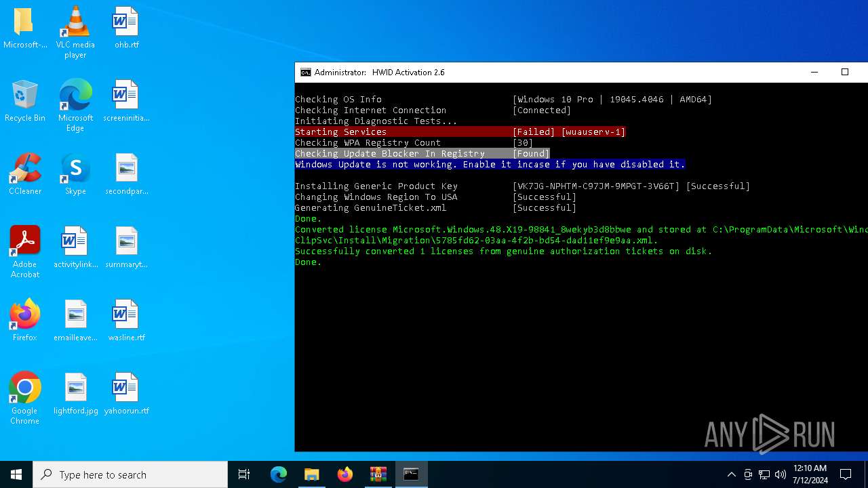Screen dimensions: 868x488
Task: Click the Checking Update Blocker In Registry line
Action: 422,154
